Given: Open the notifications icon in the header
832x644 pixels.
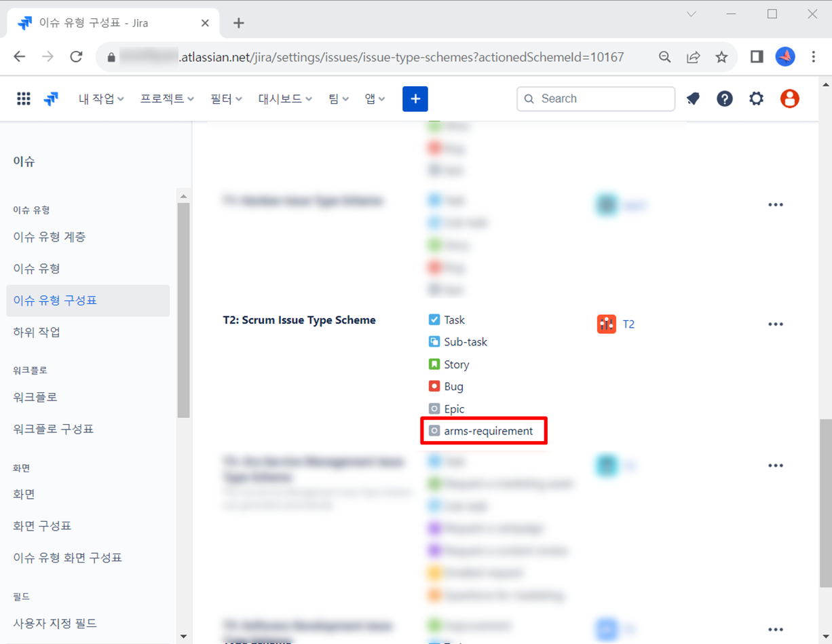Looking at the screenshot, I should (693, 99).
